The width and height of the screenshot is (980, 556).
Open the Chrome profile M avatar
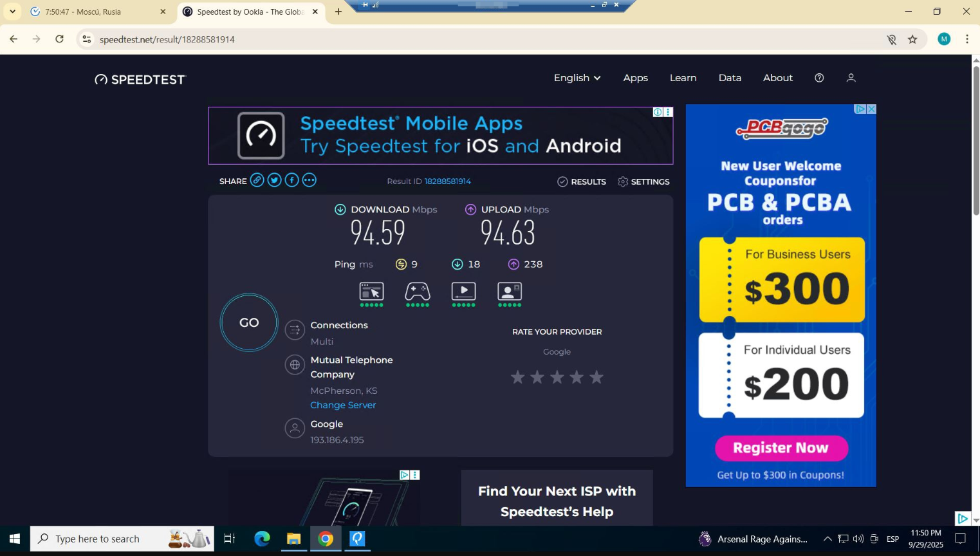(944, 39)
